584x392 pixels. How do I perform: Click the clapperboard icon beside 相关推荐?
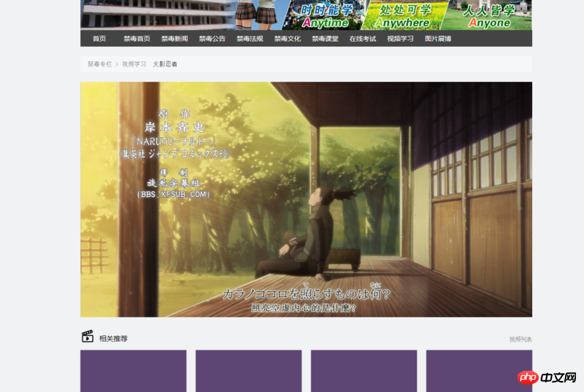coord(88,337)
